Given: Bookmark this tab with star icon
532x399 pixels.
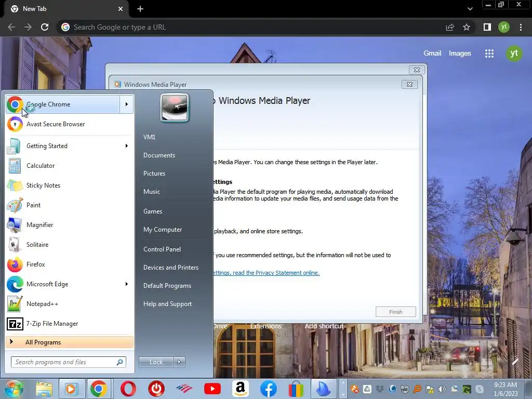Looking at the screenshot, I should [467, 27].
